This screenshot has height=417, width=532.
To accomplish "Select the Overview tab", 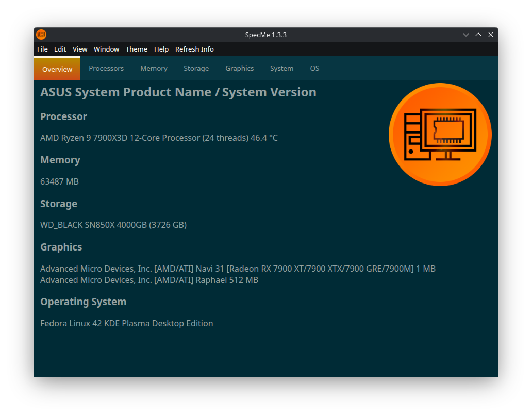I will pos(57,69).
